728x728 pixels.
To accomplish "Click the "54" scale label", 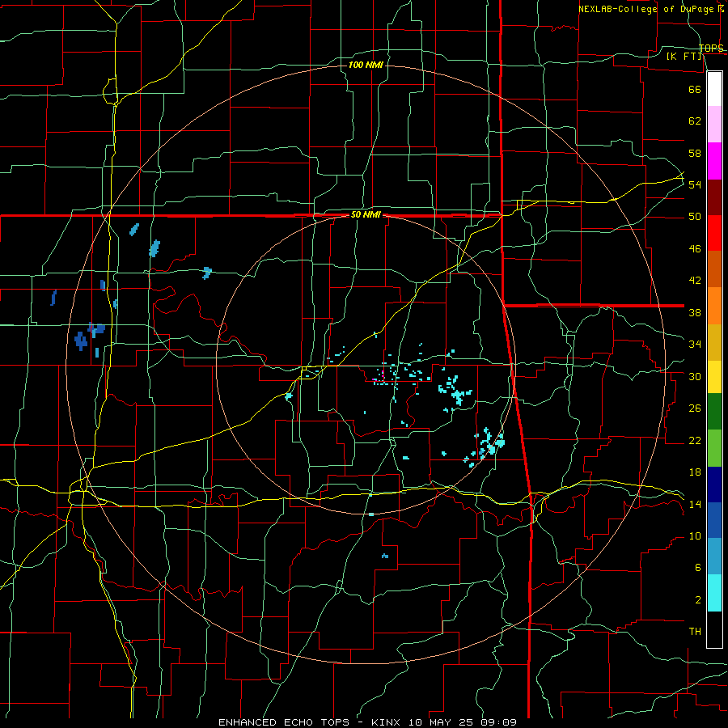I will coord(695,184).
